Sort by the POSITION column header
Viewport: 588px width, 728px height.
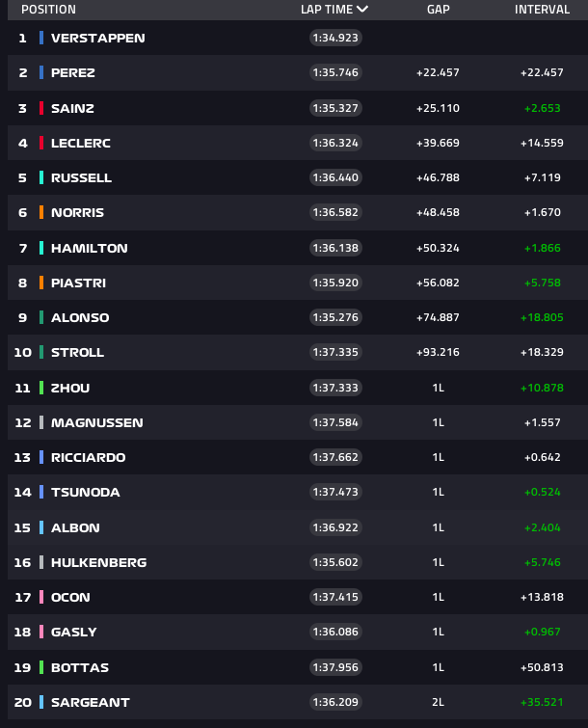[49, 10]
